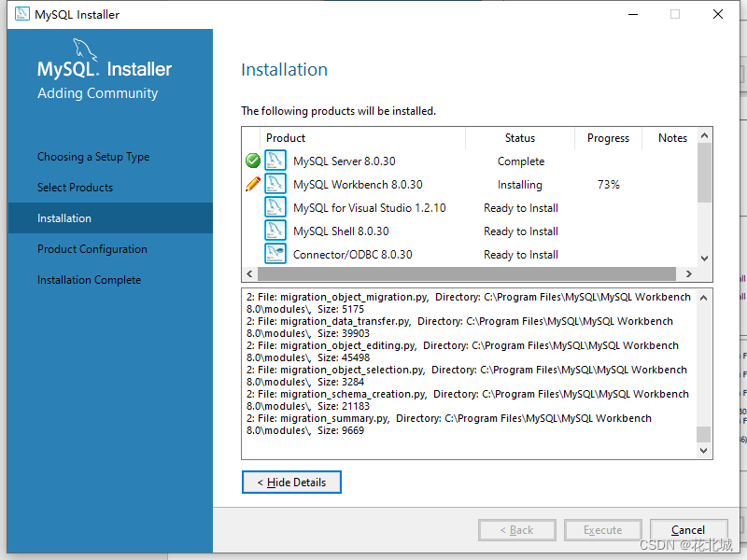This screenshot has height=560, width=747.
Task: Open the Choosing a Setup Type step
Action: (93, 157)
